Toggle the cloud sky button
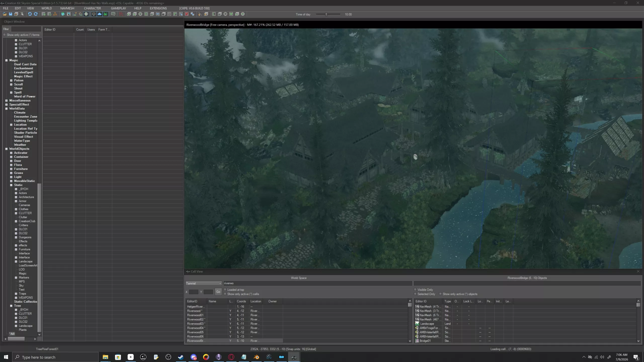This screenshot has height=362, width=644. pos(100,14)
